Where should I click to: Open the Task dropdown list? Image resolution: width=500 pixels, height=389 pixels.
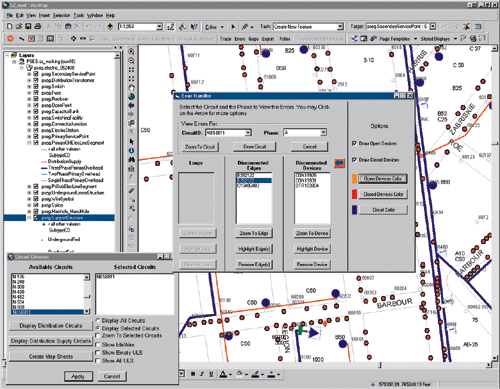pos(340,26)
